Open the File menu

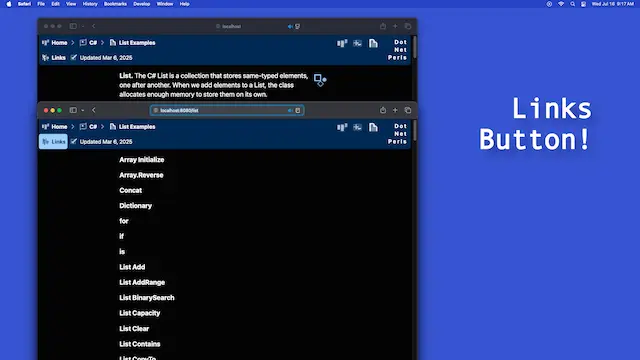tap(41, 4)
